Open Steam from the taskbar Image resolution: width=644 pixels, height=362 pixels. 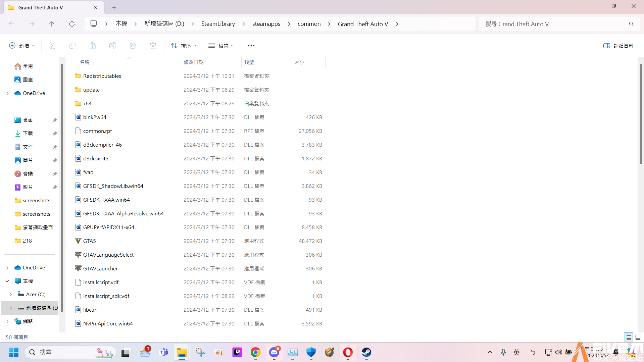tap(366, 352)
